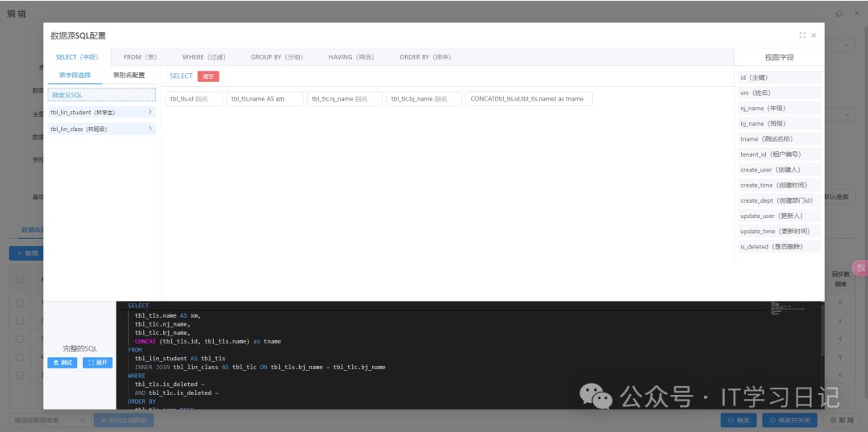The image size is (868, 432).
Task: Switch to 表别名配置 sub-tab
Action: coord(129,76)
